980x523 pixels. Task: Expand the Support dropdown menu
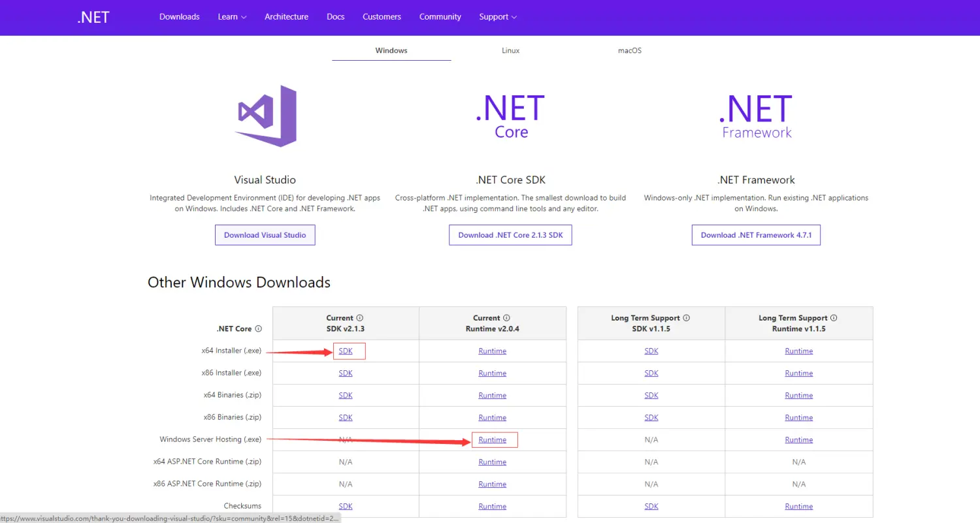(x=498, y=17)
